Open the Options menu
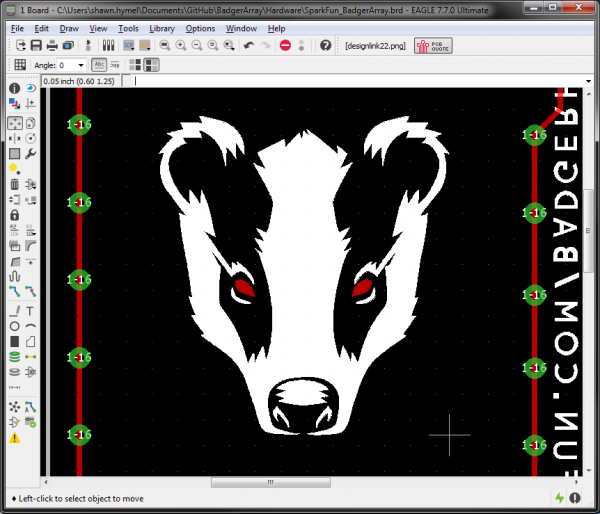This screenshot has width=600, height=514. (x=200, y=29)
